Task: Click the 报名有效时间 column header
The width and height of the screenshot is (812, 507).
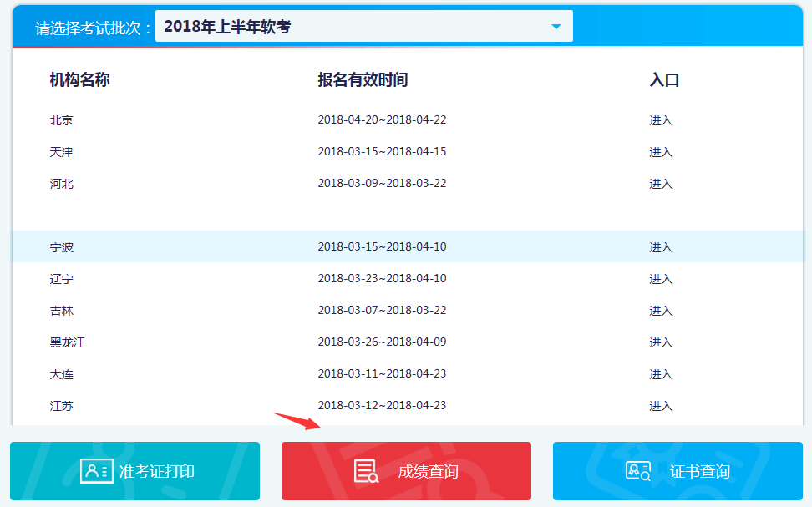Action: [363, 79]
